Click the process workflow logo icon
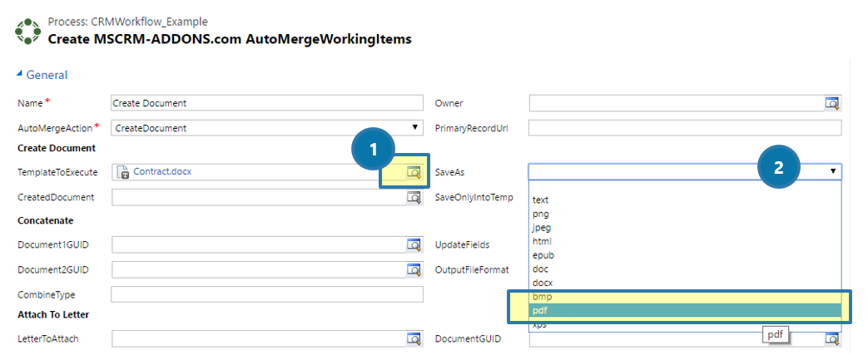 (27, 32)
